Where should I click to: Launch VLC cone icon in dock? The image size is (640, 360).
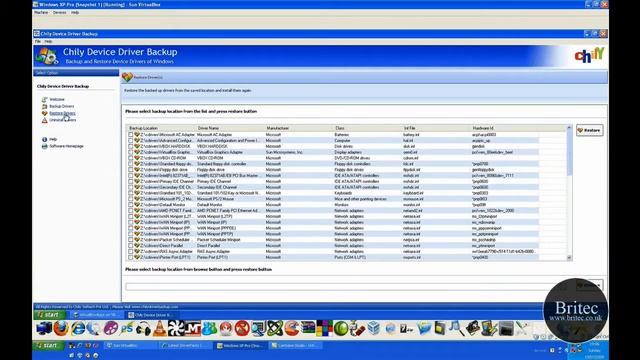pyautogui.click(x=160, y=328)
